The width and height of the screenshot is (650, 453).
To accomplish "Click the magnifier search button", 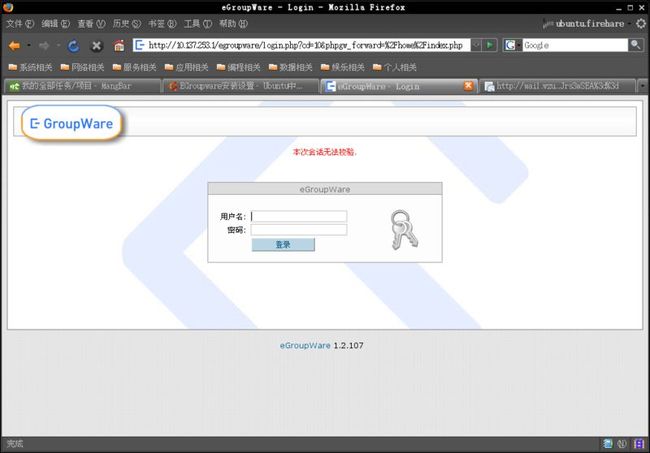I will tap(635, 45).
